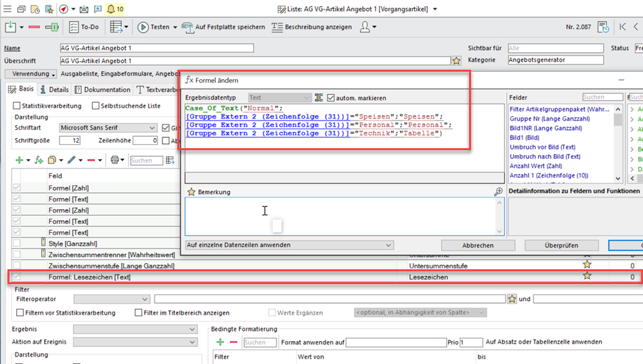The width and height of the screenshot is (643, 364).
Task: Open the Dokumentation tab
Action: (102, 89)
